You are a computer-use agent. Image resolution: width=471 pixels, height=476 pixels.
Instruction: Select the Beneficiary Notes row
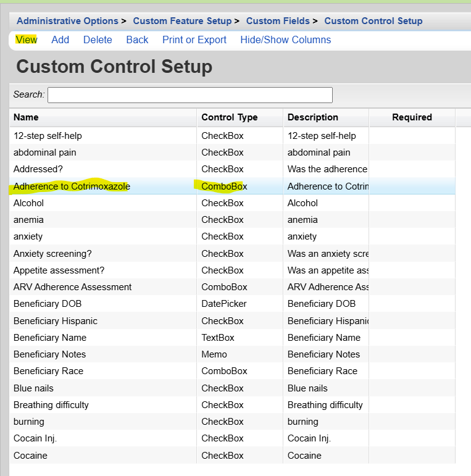[49, 354]
